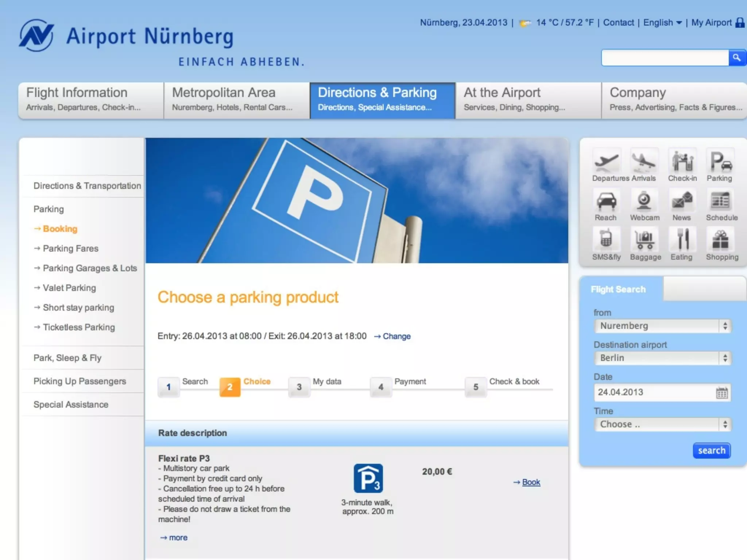Open the Webcam icon
The height and width of the screenshot is (560, 747).
tap(644, 201)
